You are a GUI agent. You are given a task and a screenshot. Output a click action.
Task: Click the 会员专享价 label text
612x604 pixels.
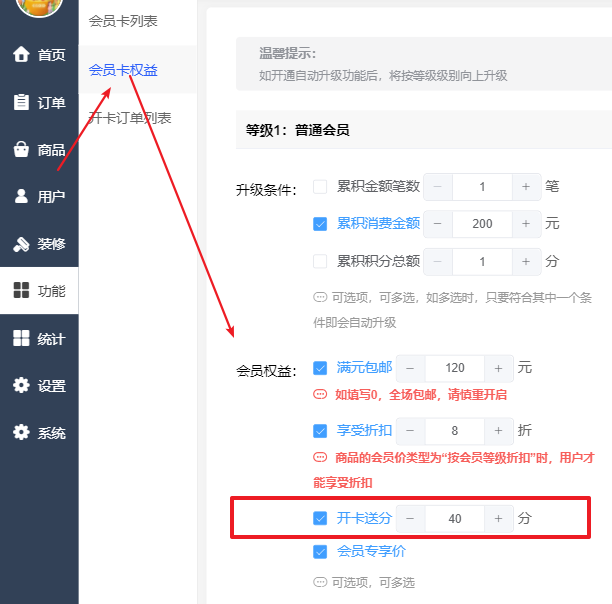coord(371,551)
